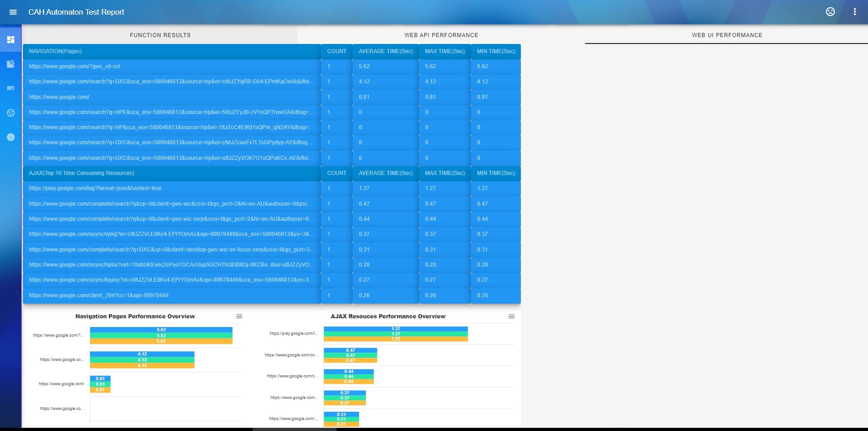Screen dimensions: 868x431
Task: Open the https://www.google.com/ link
Action: point(59,97)
